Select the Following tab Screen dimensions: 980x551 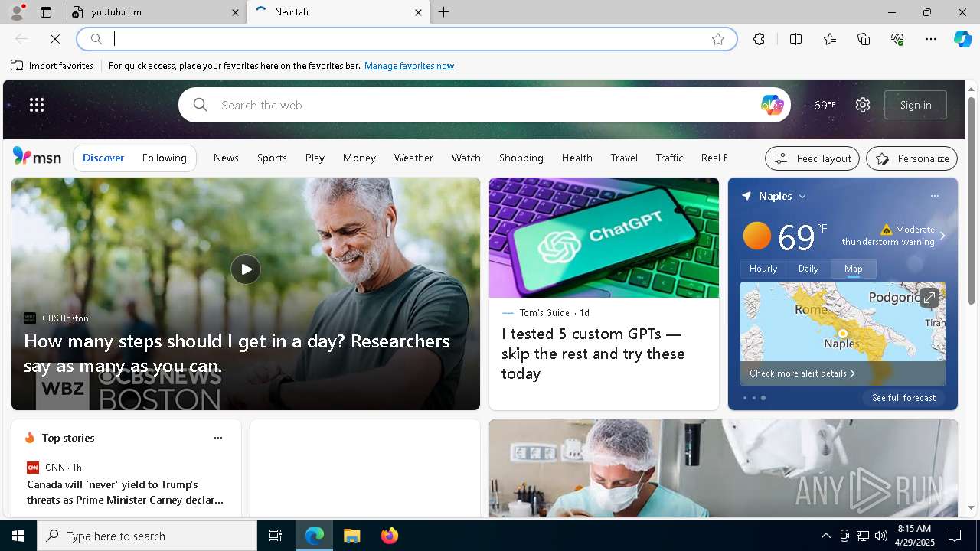tap(165, 158)
